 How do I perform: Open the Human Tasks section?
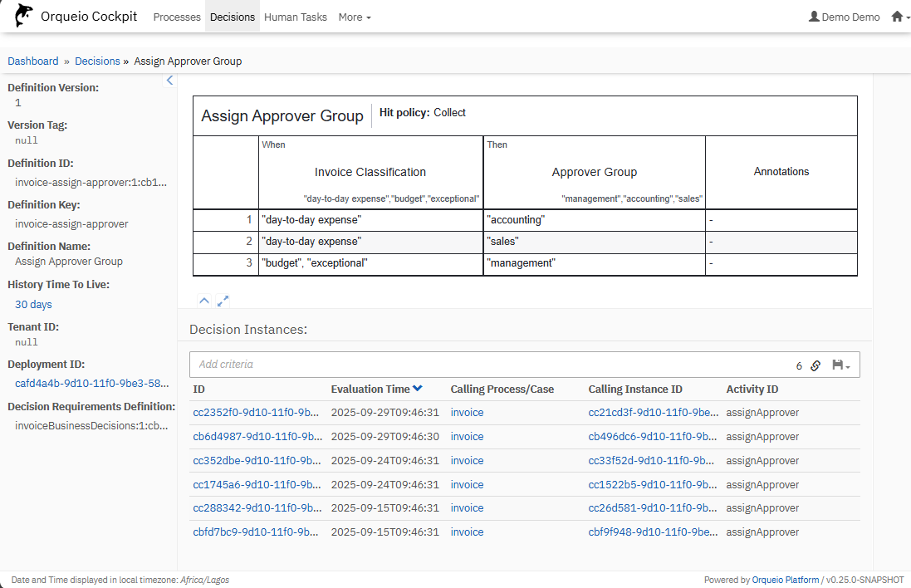295,17
